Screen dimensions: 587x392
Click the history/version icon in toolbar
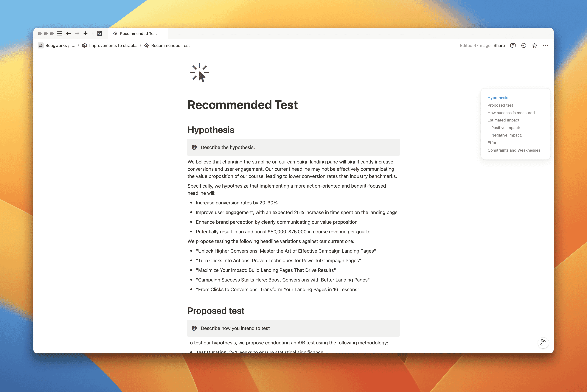[x=524, y=45]
